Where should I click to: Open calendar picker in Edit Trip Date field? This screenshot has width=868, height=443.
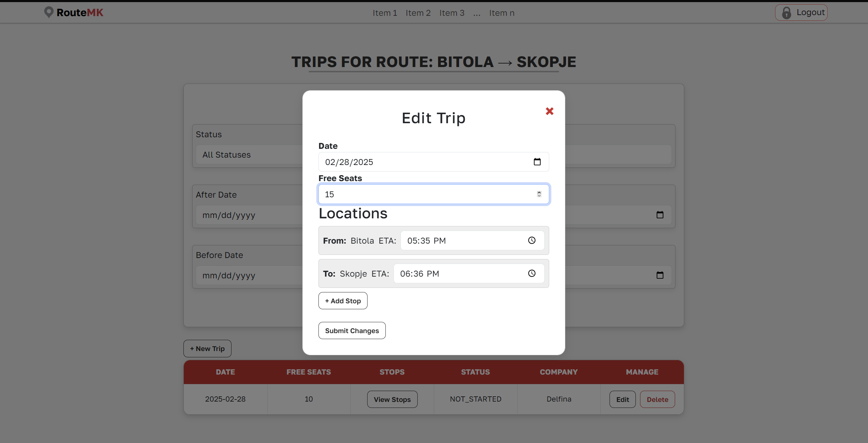537,162
